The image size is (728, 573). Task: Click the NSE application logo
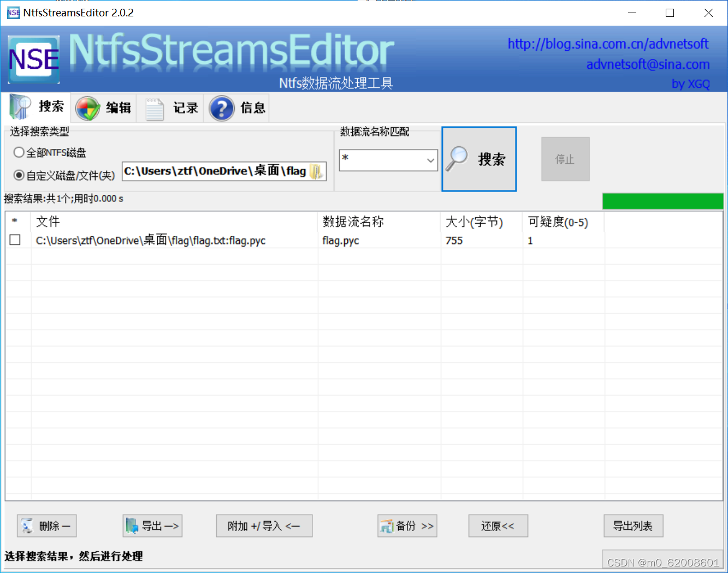(34, 59)
